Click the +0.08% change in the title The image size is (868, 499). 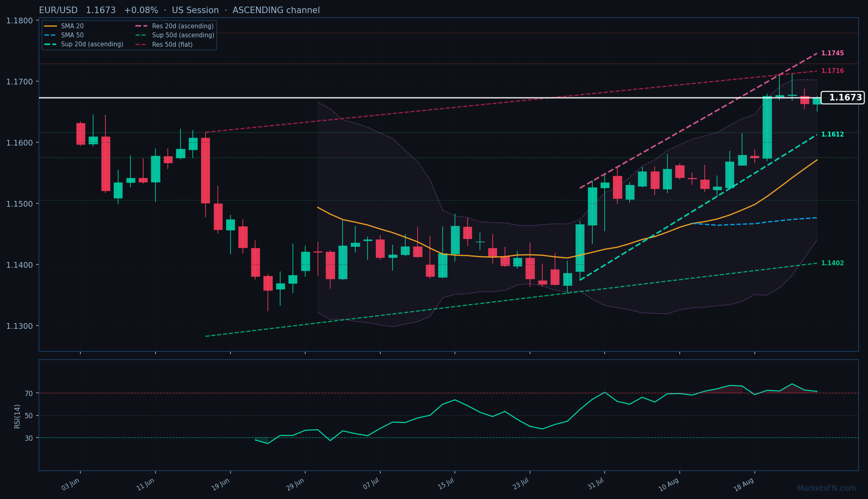pos(141,10)
